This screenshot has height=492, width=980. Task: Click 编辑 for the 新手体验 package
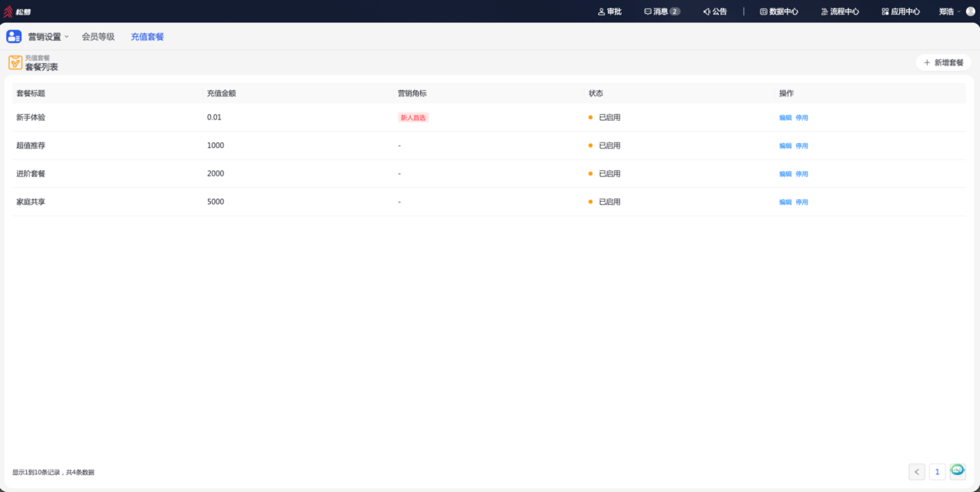point(785,118)
